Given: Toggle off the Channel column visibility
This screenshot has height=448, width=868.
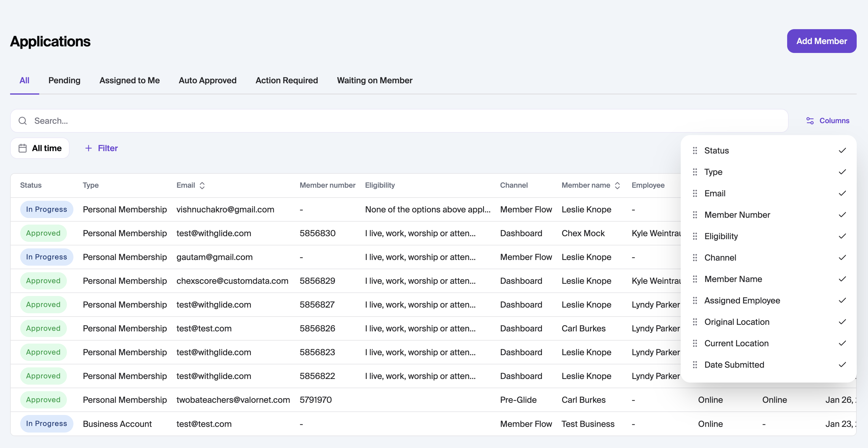Looking at the screenshot, I should pos(842,258).
